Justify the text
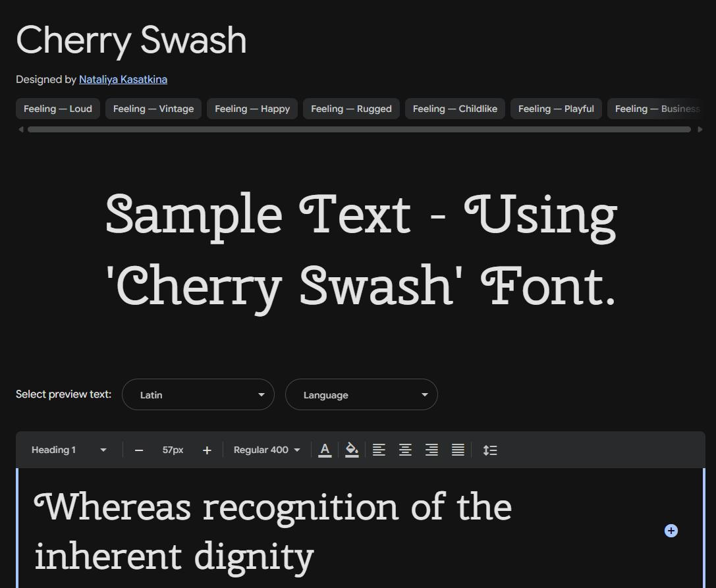This screenshot has width=716, height=588. pyautogui.click(x=458, y=450)
